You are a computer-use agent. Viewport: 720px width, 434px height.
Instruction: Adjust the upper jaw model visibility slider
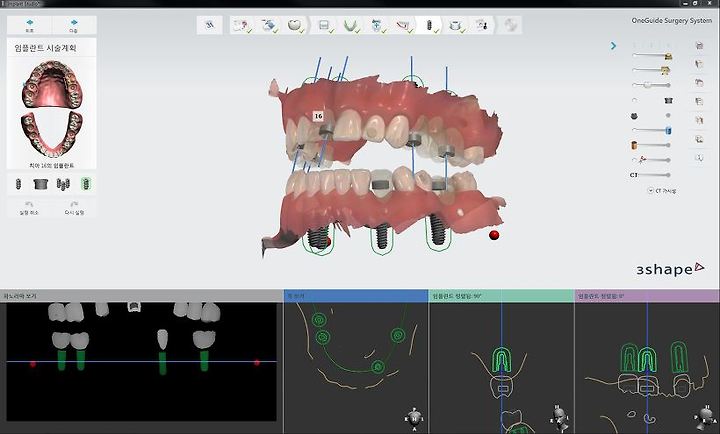652,56
